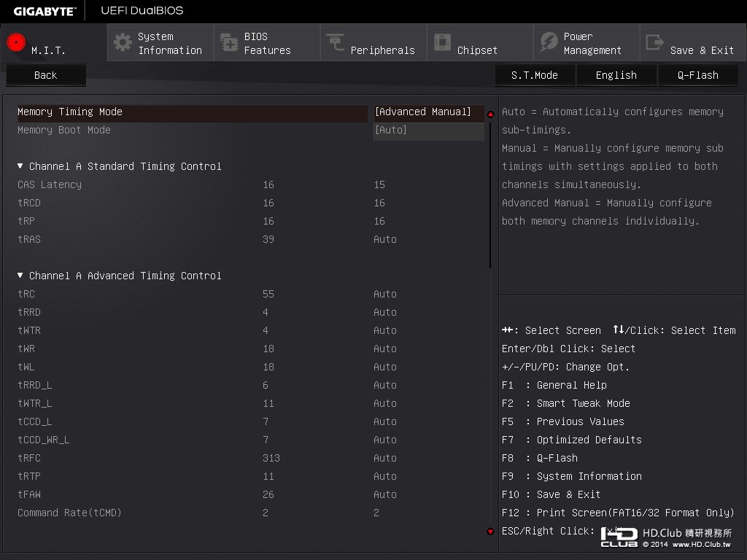The height and width of the screenshot is (560, 747).
Task: Select the tWTR Auto setting
Action: [x=385, y=330]
